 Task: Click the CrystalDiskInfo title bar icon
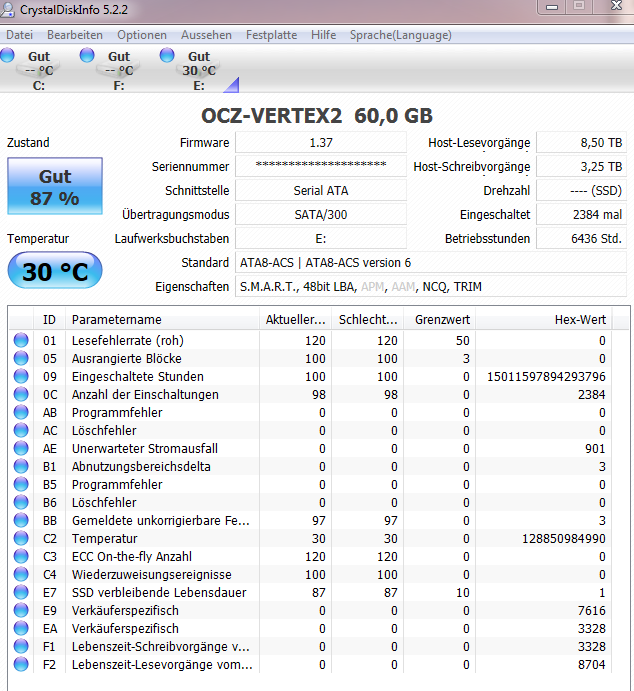(7, 10)
